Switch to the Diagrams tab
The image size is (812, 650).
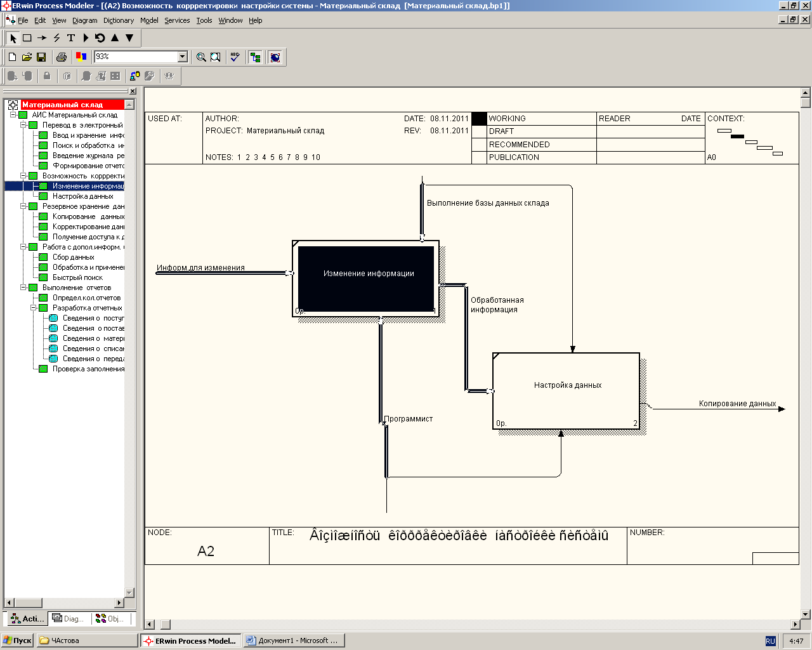click(x=69, y=618)
